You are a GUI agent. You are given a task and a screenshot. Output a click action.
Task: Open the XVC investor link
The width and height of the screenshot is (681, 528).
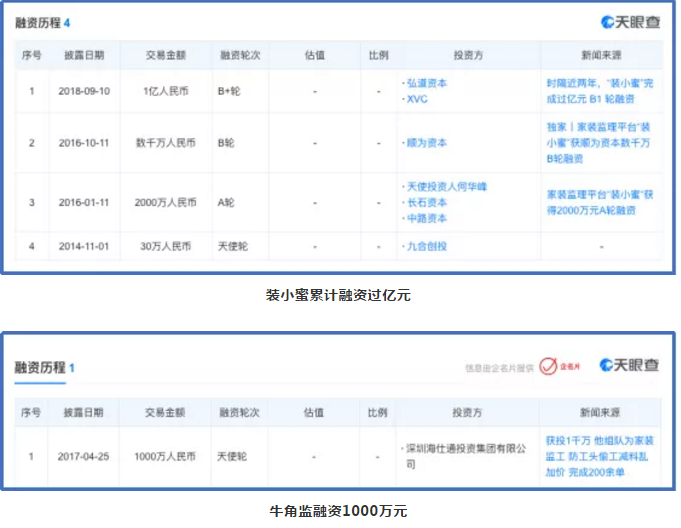click(x=417, y=99)
